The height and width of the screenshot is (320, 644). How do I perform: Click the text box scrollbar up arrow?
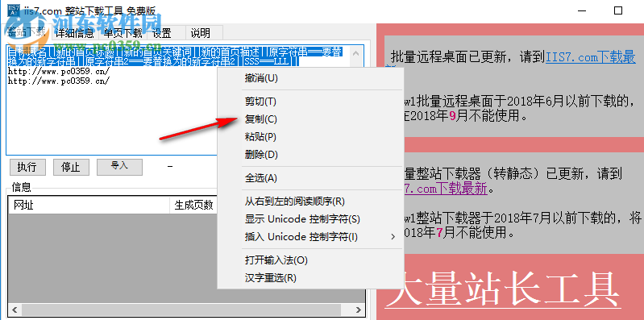356,53
